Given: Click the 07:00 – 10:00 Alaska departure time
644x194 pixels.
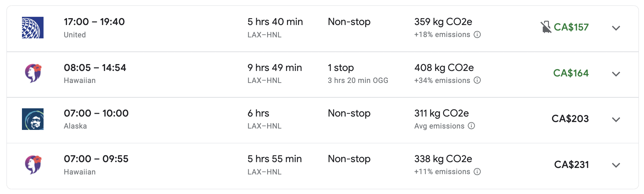Looking at the screenshot, I should click(96, 113).
